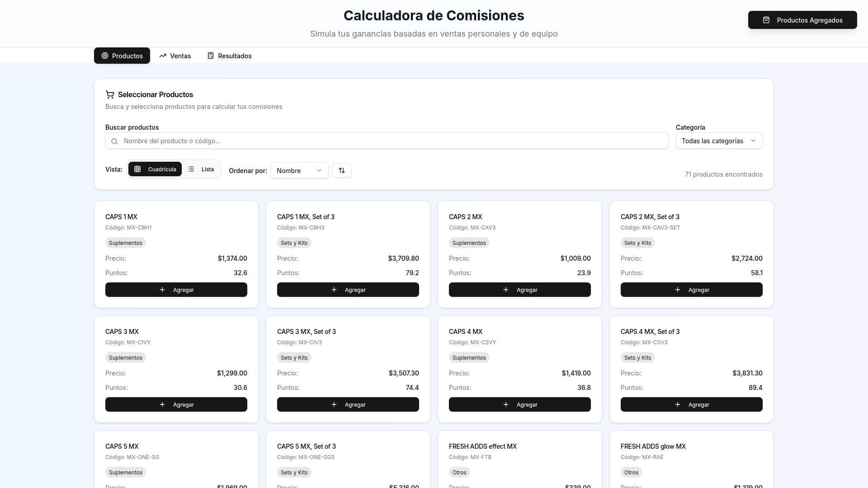Click the plus icon on CAPS 4 MX card

click(506, 404)
